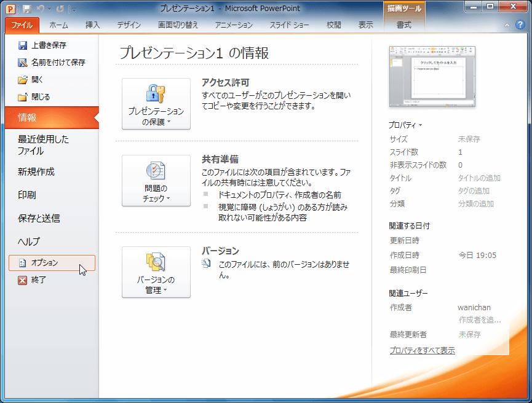Open the プレゼンテーションの保護 dropdown button
532x403 pixels.
pyautogui.click(x=156, y=104)
